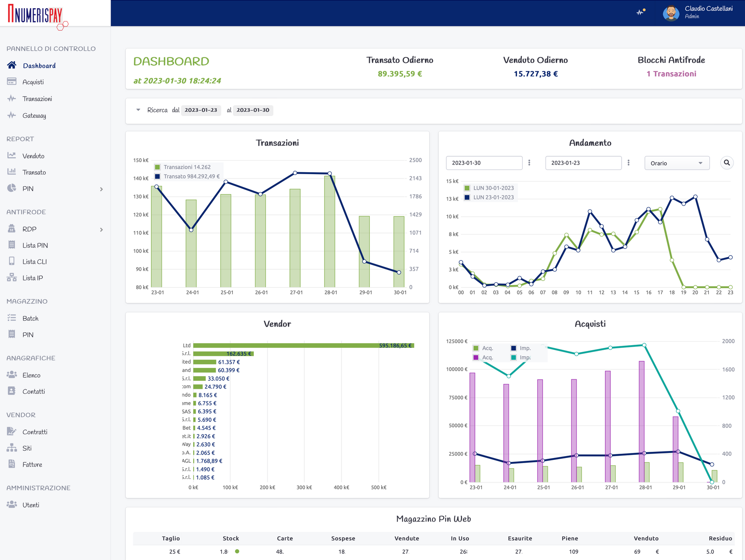Toggle LUN 23-01-2023 legend series
The image size is (745, 560).
pos(493,197)
